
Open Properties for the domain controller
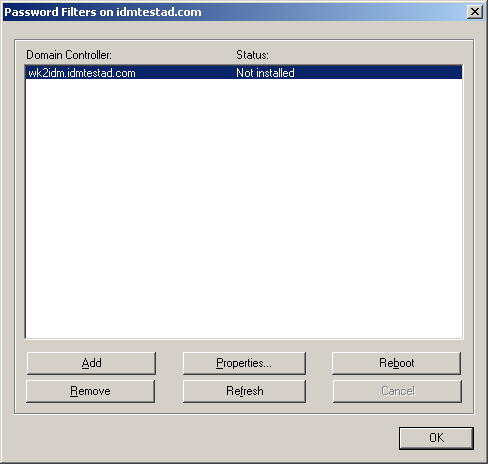click(x=244, y=363)
